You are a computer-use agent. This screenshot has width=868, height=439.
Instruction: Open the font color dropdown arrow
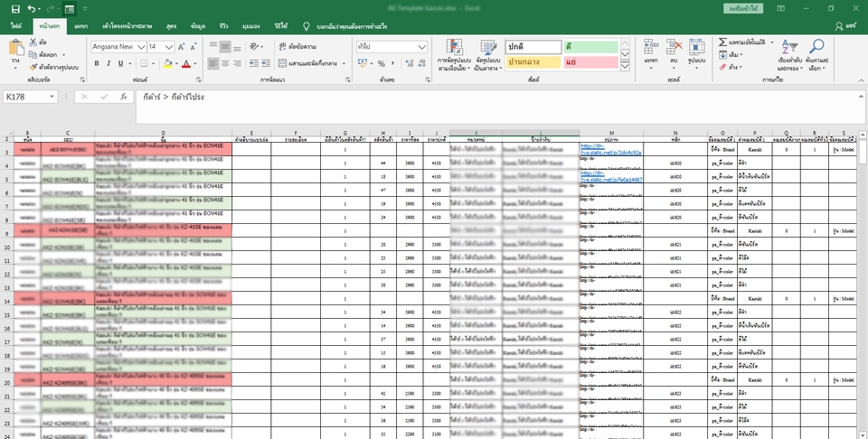point(195,63)
